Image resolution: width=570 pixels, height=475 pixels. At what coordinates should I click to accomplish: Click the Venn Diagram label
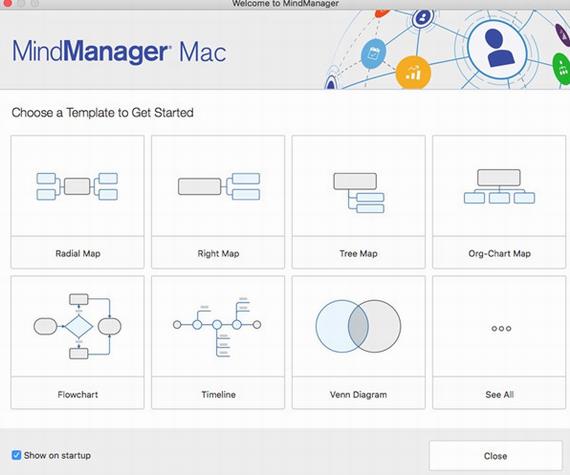pos(358,394)
